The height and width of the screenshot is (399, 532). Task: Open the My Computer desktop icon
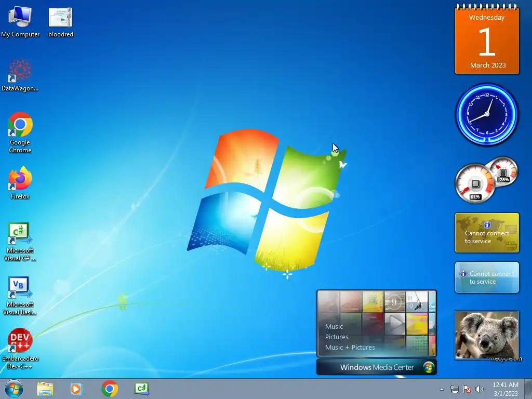pyautogui.click(x=20, y=21)
